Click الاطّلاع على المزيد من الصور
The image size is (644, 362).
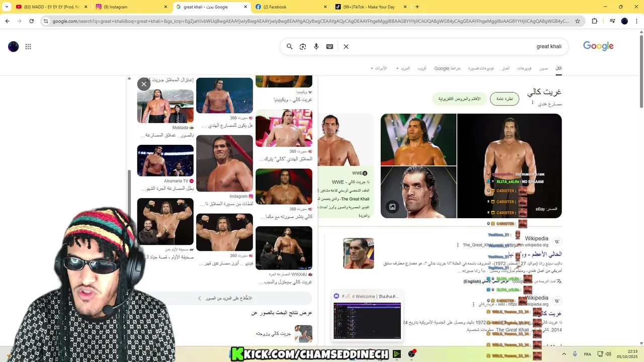pos(225,298)
